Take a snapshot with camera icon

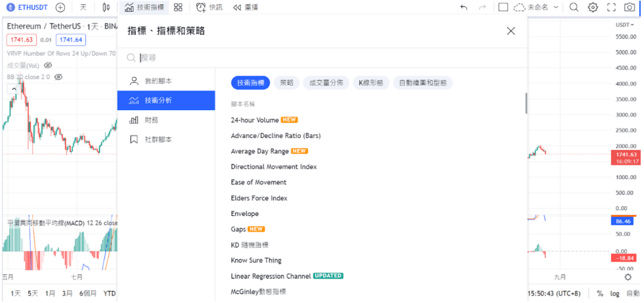point(629,8)
